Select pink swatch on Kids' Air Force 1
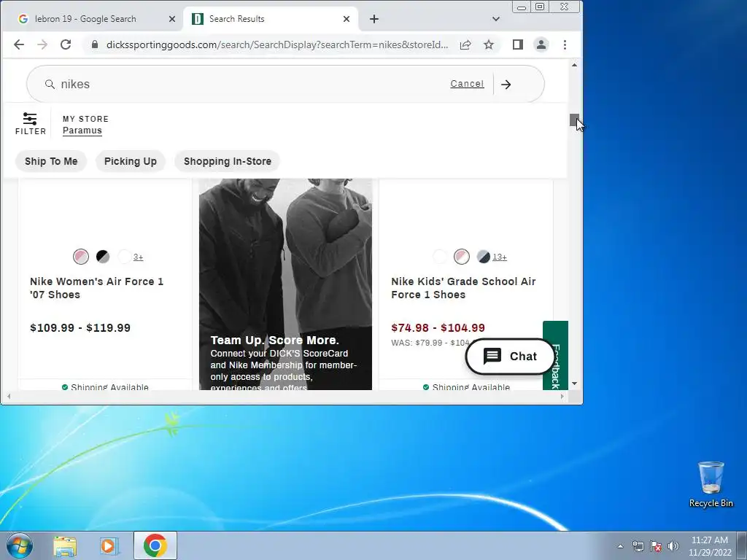This screenshot has height=560, width=747. pos(462,257)
